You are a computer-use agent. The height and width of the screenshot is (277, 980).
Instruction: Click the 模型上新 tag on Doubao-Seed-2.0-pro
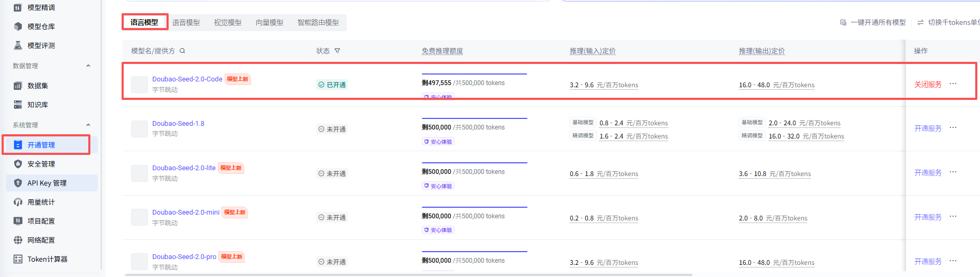click(232, 257)
